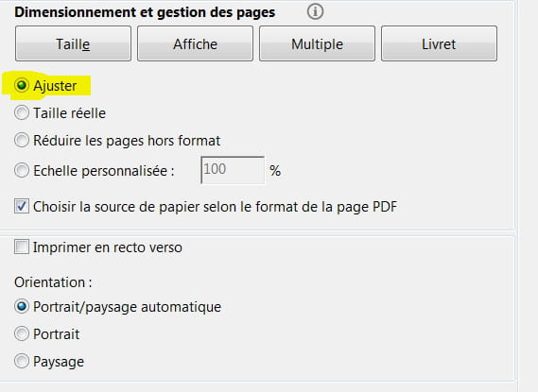Viewport: 538px width, 392px height.
Task: Choose the Portrait orientation radio button
Action: 22,333
